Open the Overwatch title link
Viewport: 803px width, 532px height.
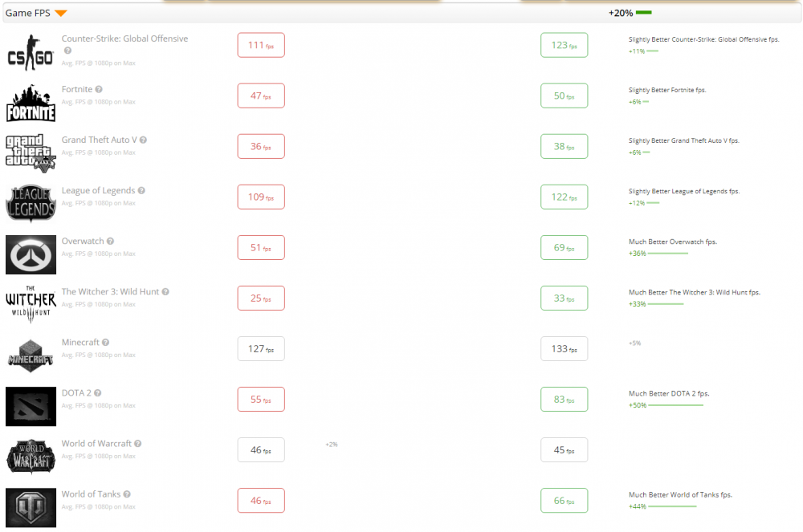coord(83,242)
